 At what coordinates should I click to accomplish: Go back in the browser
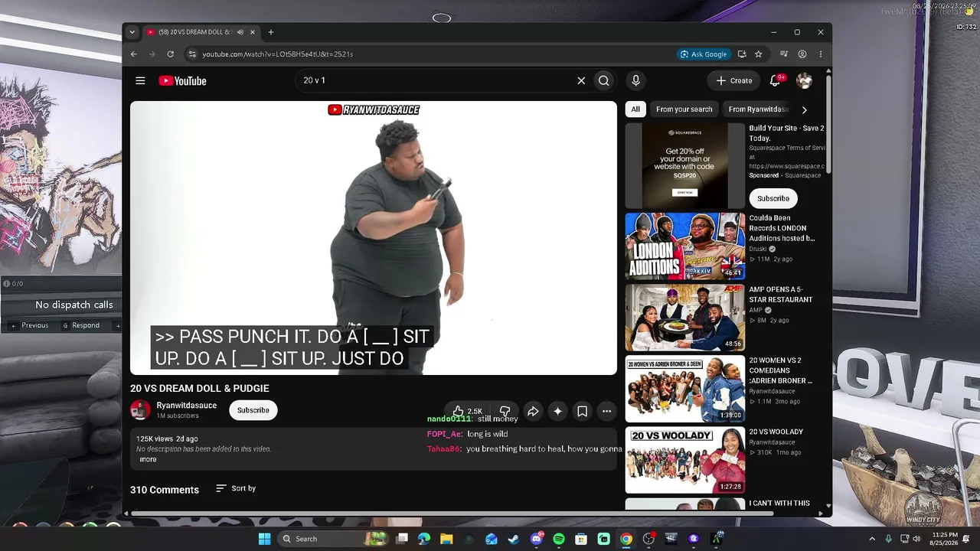134,54
